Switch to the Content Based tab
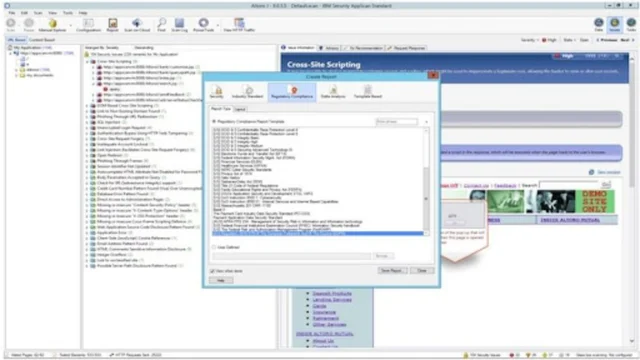This screenshot has height=360, width=640. (42, 40)
